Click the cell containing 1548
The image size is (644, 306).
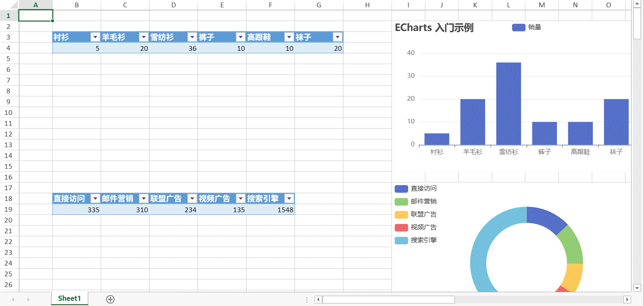tap(271, 210)
